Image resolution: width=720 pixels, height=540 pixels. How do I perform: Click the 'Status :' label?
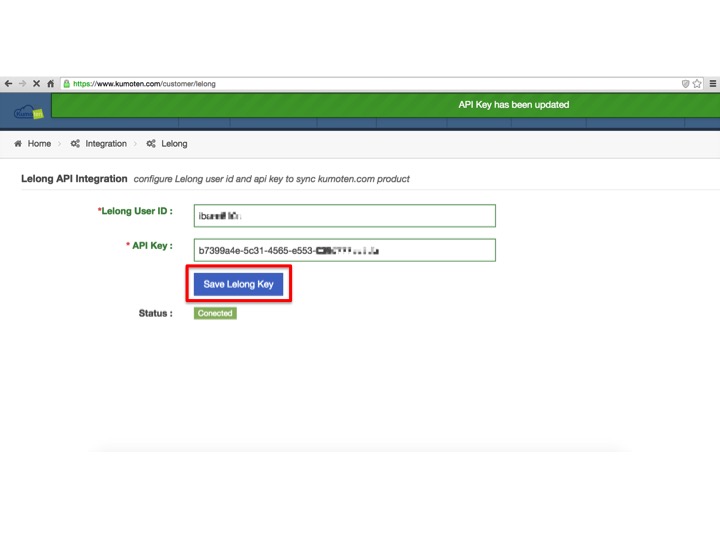[x=156, y=313]
